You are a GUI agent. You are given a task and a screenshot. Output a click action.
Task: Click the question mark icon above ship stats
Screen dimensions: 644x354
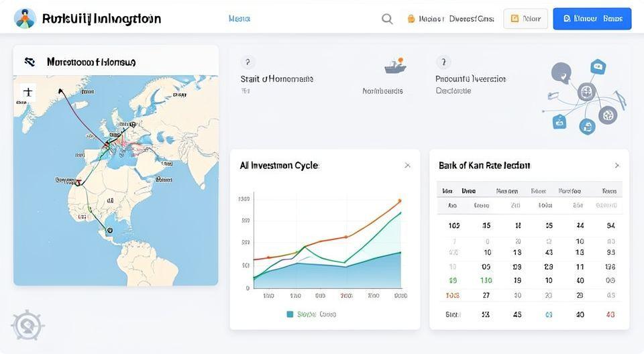coord(248,62)
